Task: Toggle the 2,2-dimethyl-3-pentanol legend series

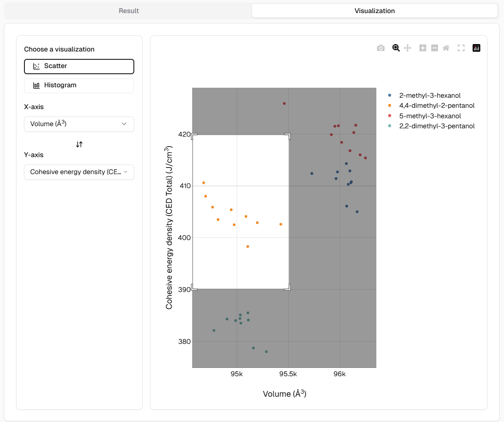Action: (436, 126)
